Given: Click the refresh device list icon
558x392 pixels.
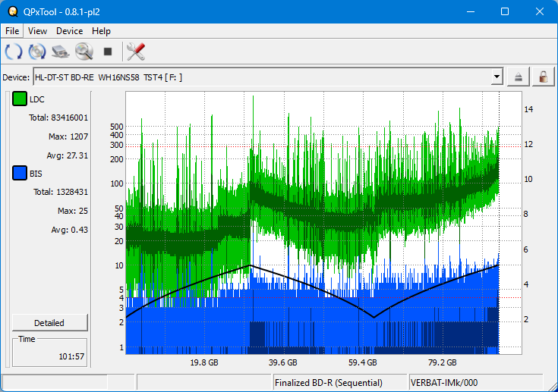Looking at the screenshot, I should pos(14,52).
